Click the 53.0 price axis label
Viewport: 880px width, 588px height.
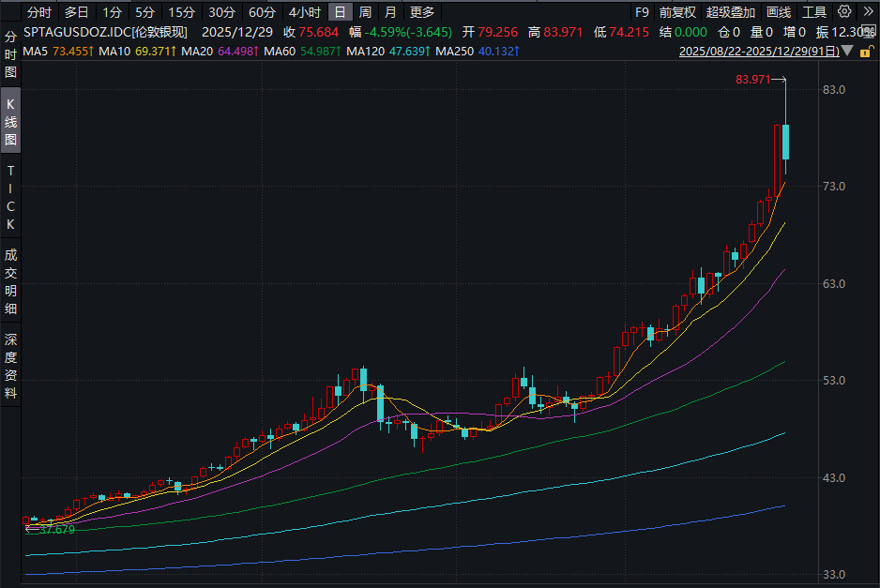[x=834, y=381]
